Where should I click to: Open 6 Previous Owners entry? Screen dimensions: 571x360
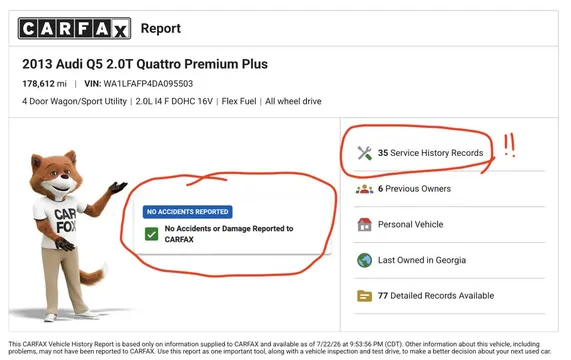click(x=414, y=189)
